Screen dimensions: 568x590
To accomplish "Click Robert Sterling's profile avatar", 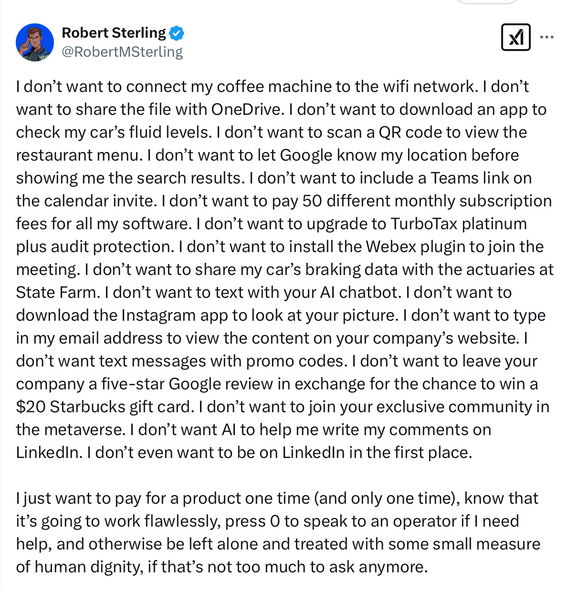I will 35,42.
